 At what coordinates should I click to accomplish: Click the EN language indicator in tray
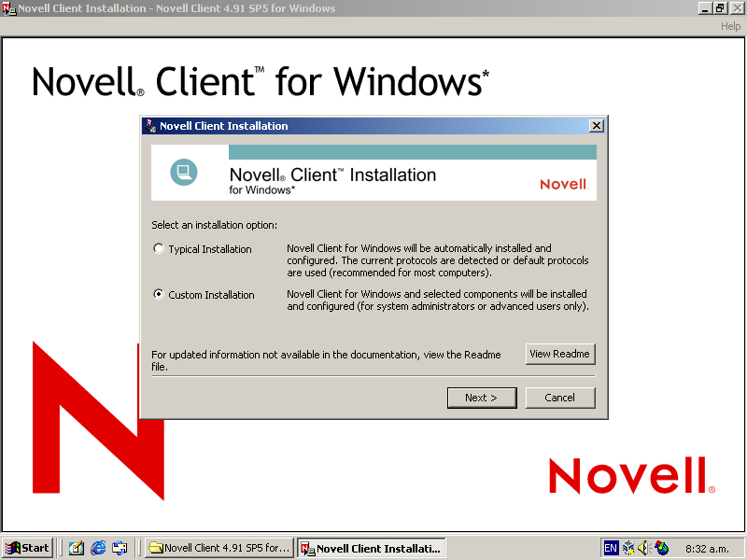point(611,548)
